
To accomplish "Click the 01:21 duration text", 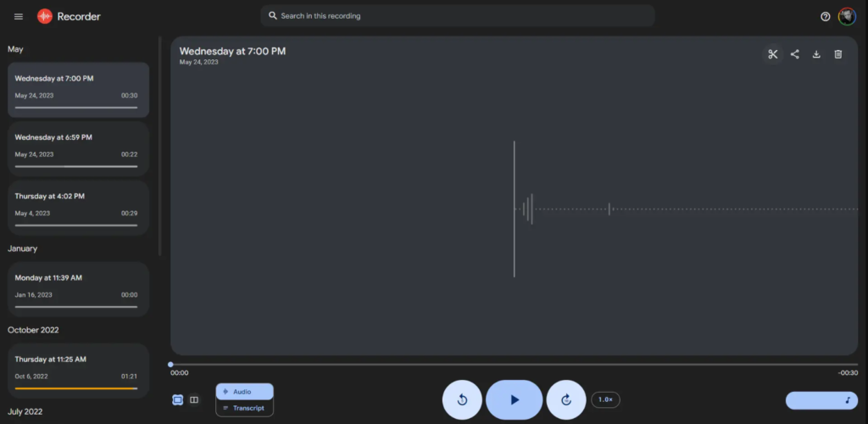I will (130, 377).
